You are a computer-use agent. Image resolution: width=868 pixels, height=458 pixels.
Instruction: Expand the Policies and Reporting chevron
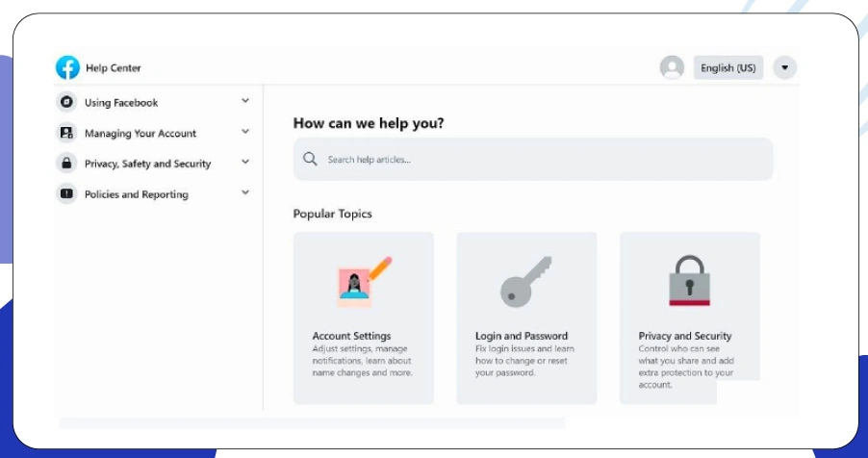(245, 193)
